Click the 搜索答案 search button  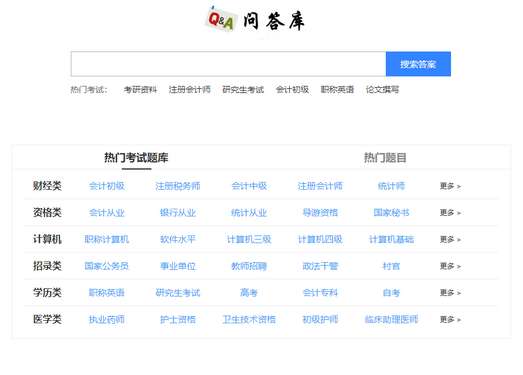coord(418,64)
